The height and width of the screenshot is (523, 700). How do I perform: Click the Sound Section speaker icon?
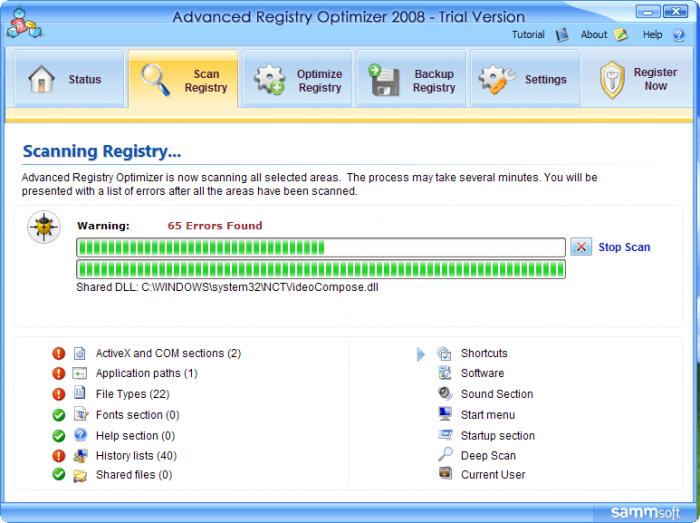click(x=445, y=393)
